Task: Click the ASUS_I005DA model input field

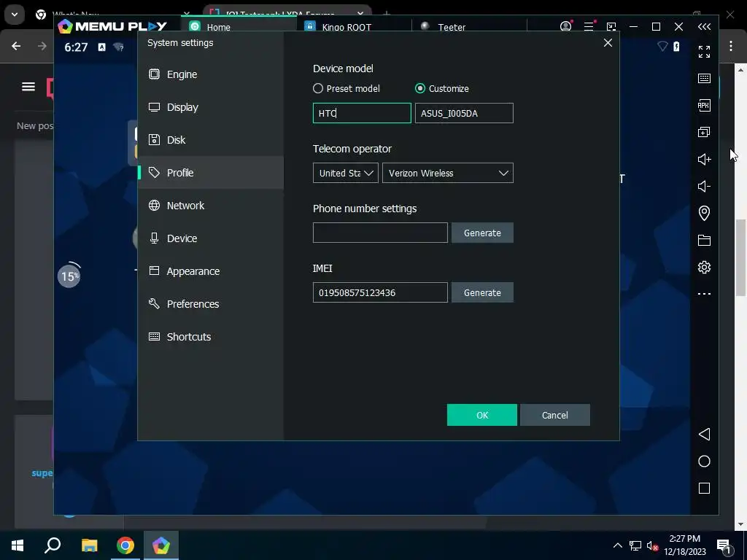Action: click(x=464, y=113)
